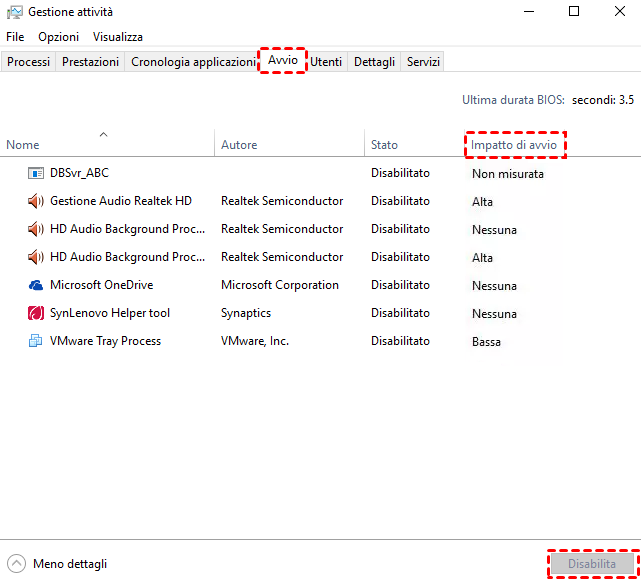Screen dimensions: 641x586
Task: Select the Avvio tab
Action: [x=283, y=60]
